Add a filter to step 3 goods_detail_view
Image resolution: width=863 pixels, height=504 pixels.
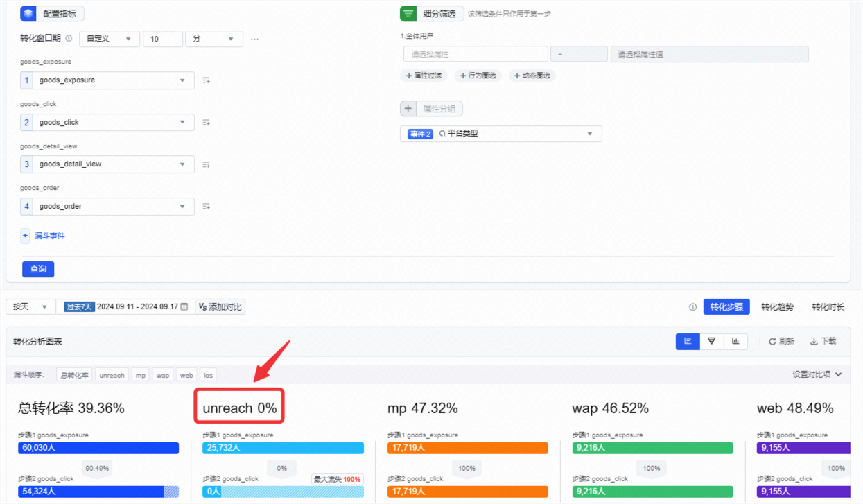pyautogui.click(x=207, y=164)
